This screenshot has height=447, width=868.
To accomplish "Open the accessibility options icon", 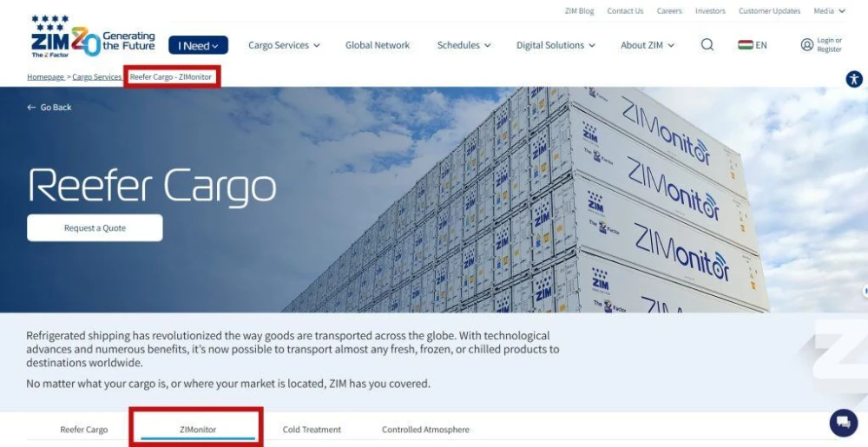I will (x=854, y=79).
